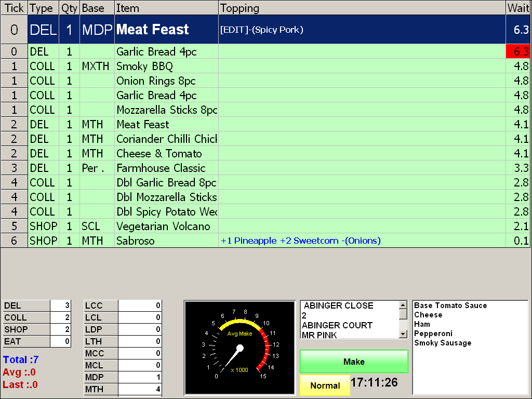Pick the Farmhouse Classic order row
The width and height of the screenshot is (532, 399).
click(x=161, y=168)
